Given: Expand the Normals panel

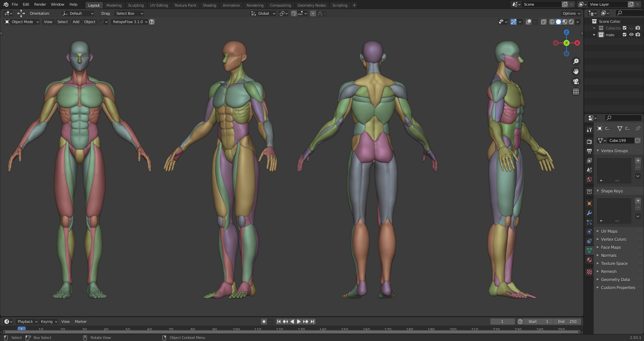Looking at the screenshot, I should (x=597, y=255).
